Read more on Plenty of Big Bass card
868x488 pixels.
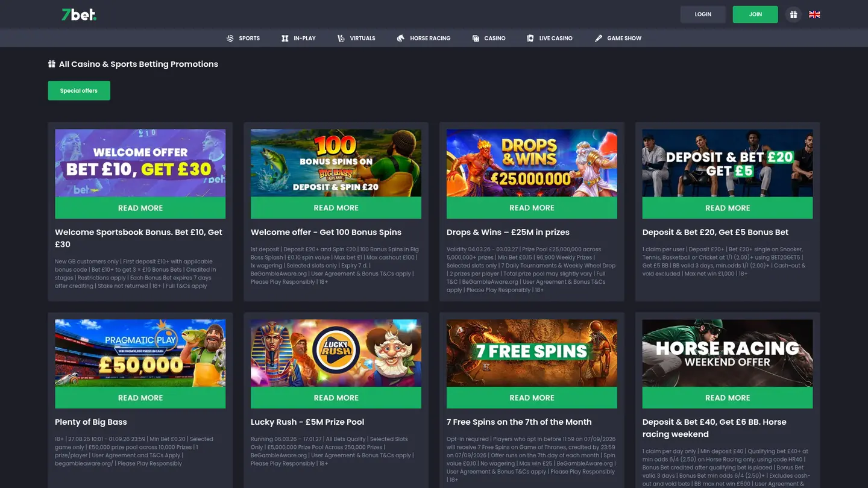(140, 398)
